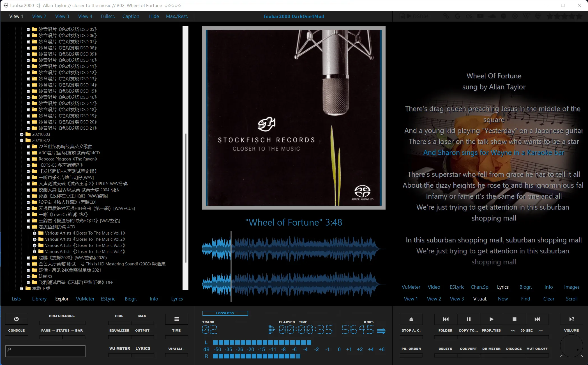Switch to View 2 tab at top left
The width and height of the screenshot is (588, 365).
click(39, 16)
